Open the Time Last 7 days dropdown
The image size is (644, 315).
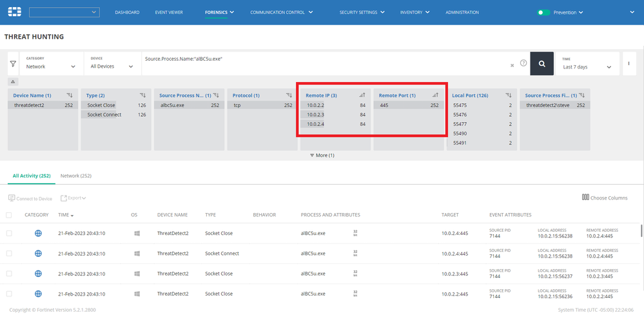[587, 66]
